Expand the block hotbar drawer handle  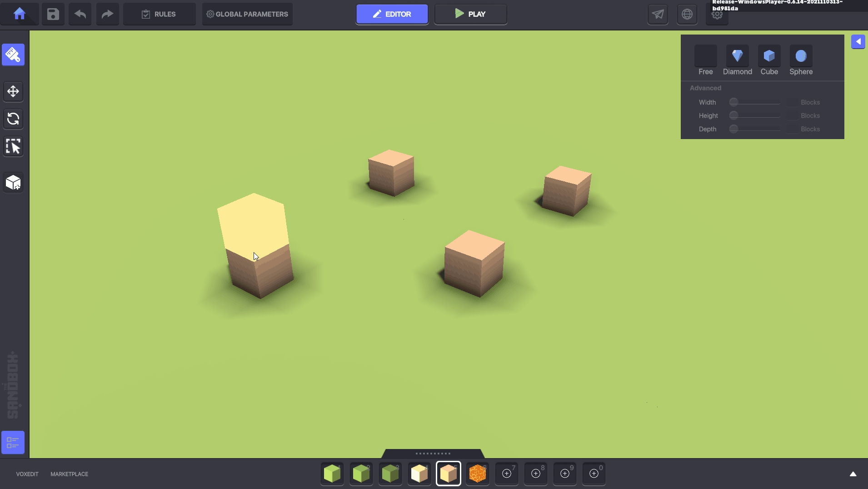click(x=433, y=453)
